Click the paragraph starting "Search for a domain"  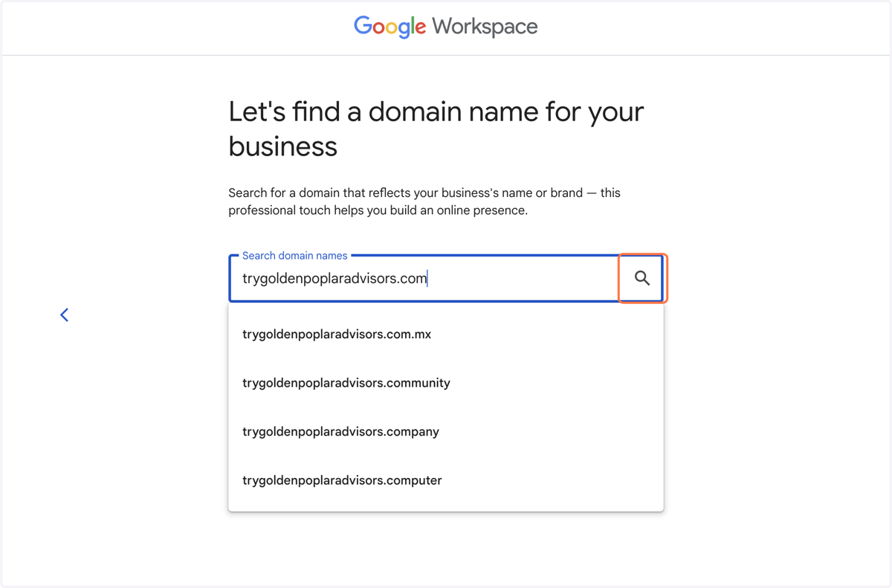point(424,201)
